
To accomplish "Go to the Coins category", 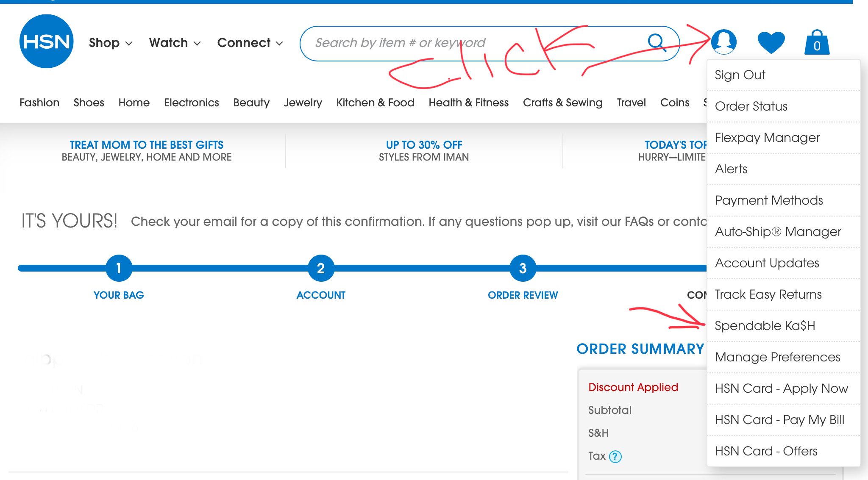I will tap(675, 103).
